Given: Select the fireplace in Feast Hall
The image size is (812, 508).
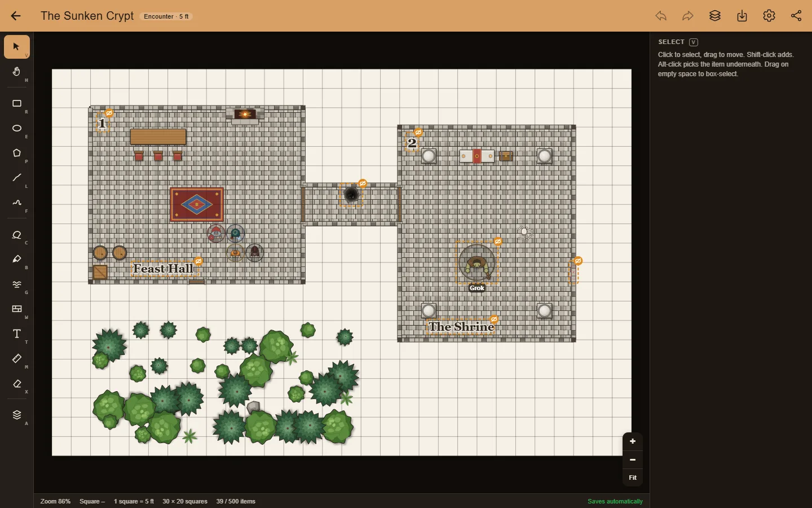Looking at the screenshot, I should (x=245, y=116).
